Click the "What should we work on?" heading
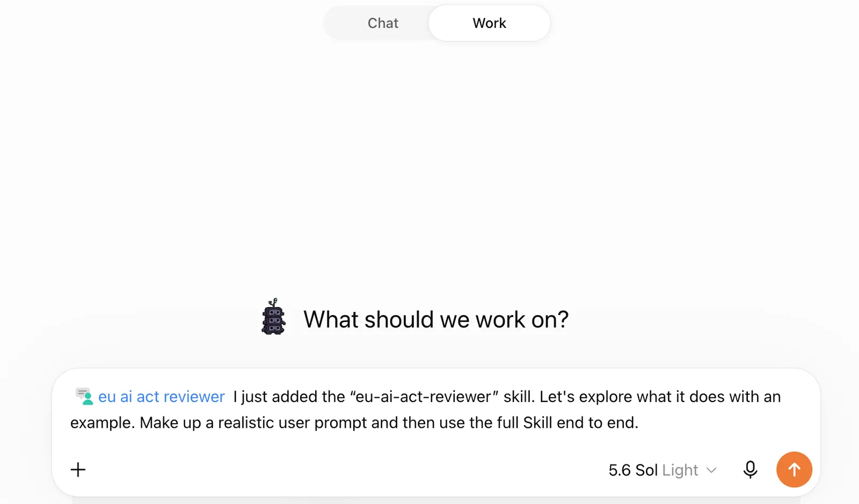Screen dimensions: 859x504 point(435,319)
